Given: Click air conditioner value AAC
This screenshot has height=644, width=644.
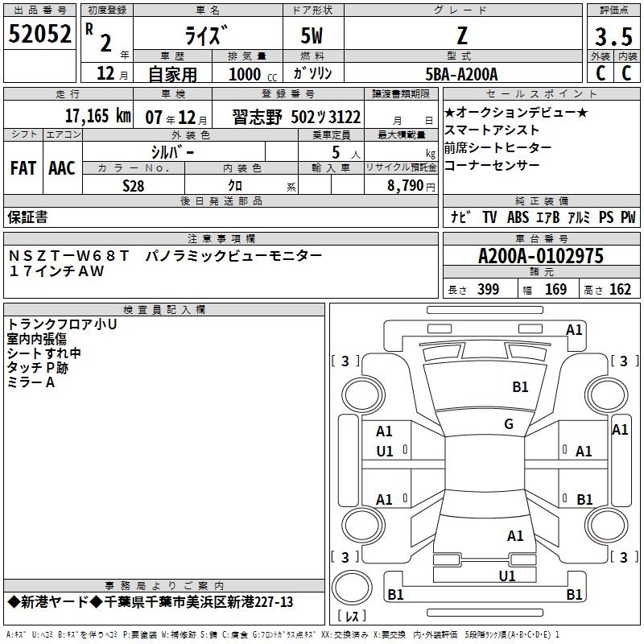Looking at the screenshot, I should point(62,167).
